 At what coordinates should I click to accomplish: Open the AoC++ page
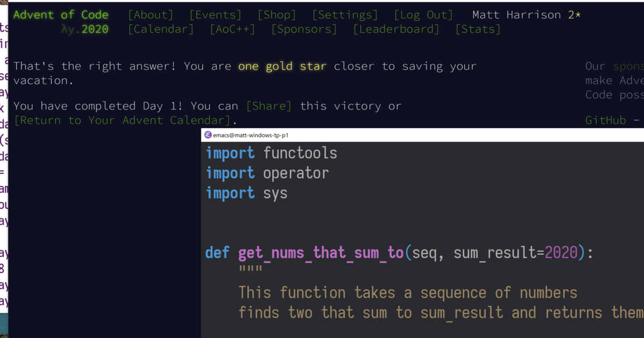232,29
